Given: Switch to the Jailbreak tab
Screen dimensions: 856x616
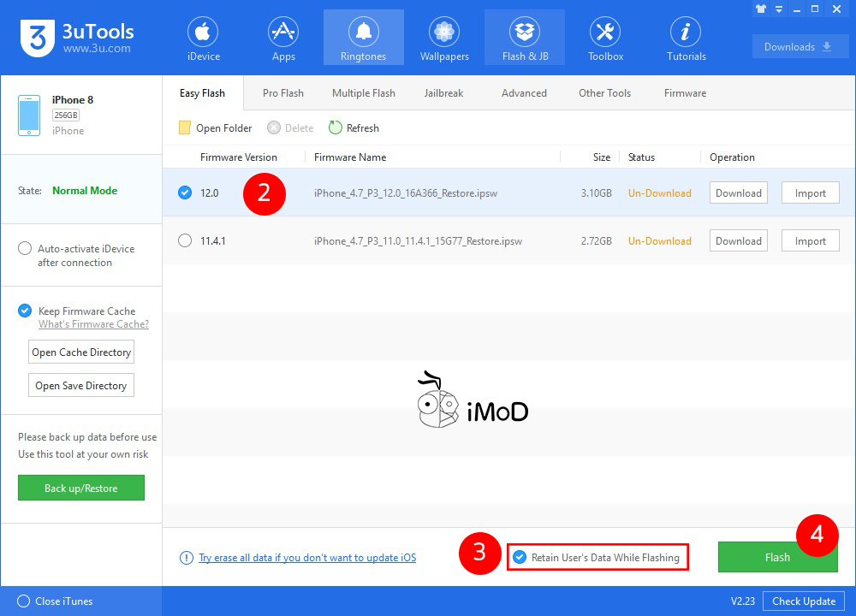Looking at the screenshot, I should 443,93.
